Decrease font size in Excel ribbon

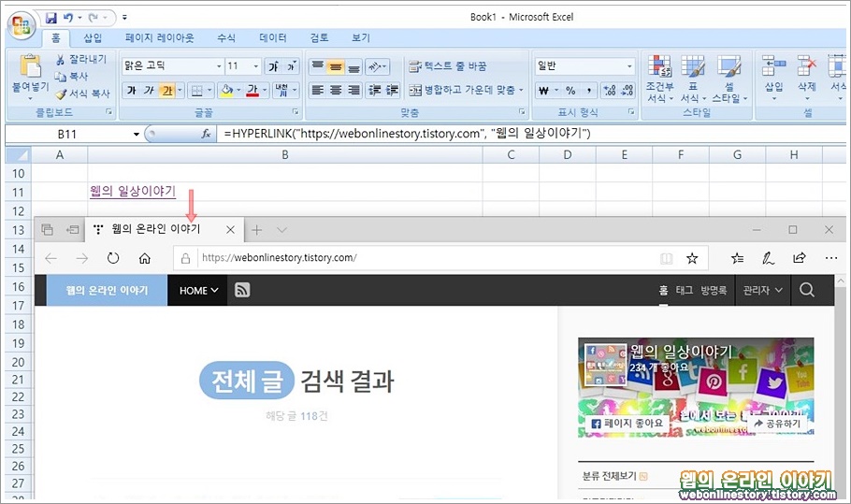tap(292, 66)
